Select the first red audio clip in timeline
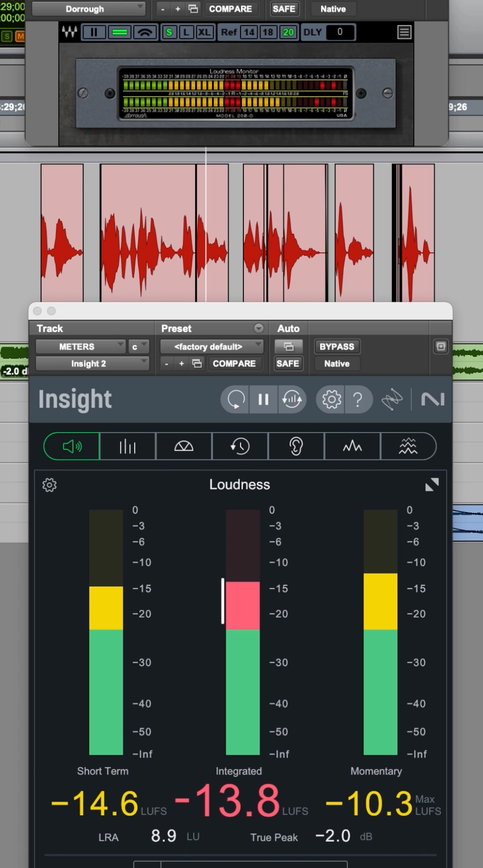The width and height of the screenshot is (483, 868). tap(62, 232)
